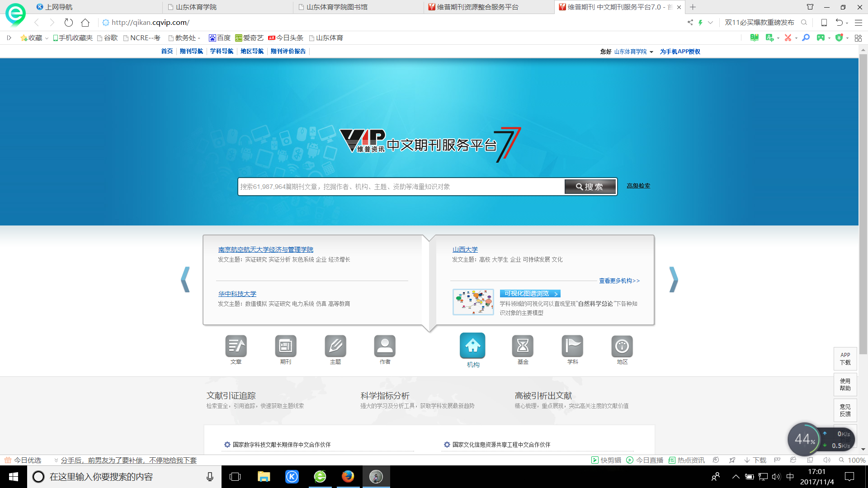Open the 首页 nav menu item
Viewport: 868px width, 488px height.
pyautogui.click(x=167, y=52)
